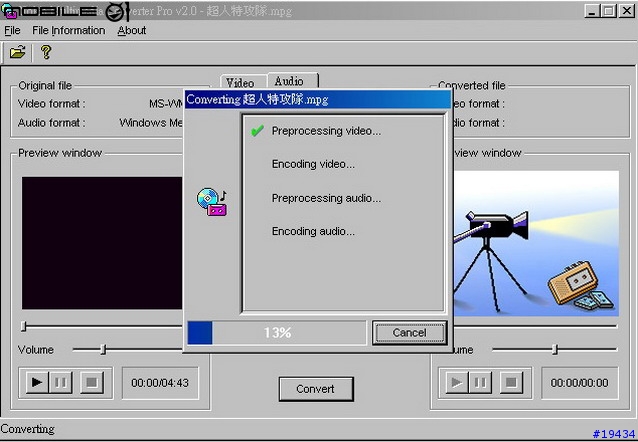The width and height of the screenshot is (638, 442).
Task: Cancel the conversion in progress
Action: coord(409,333)
